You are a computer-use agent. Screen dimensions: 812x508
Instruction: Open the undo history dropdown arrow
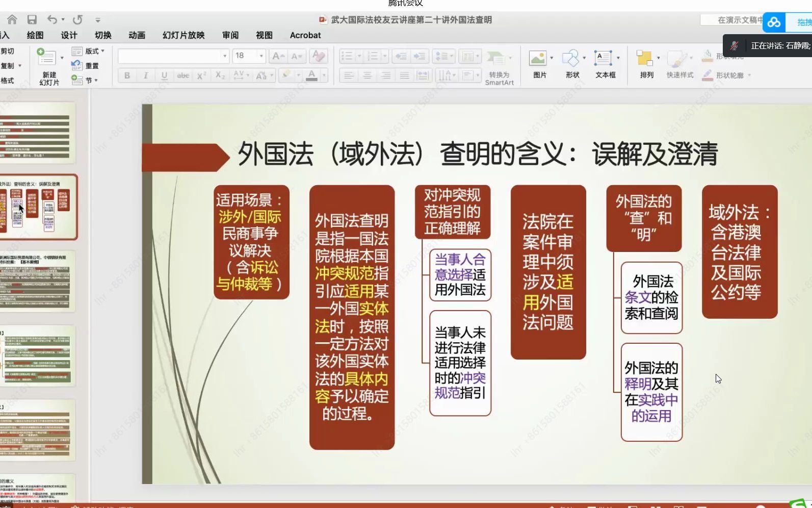(63, 19)
